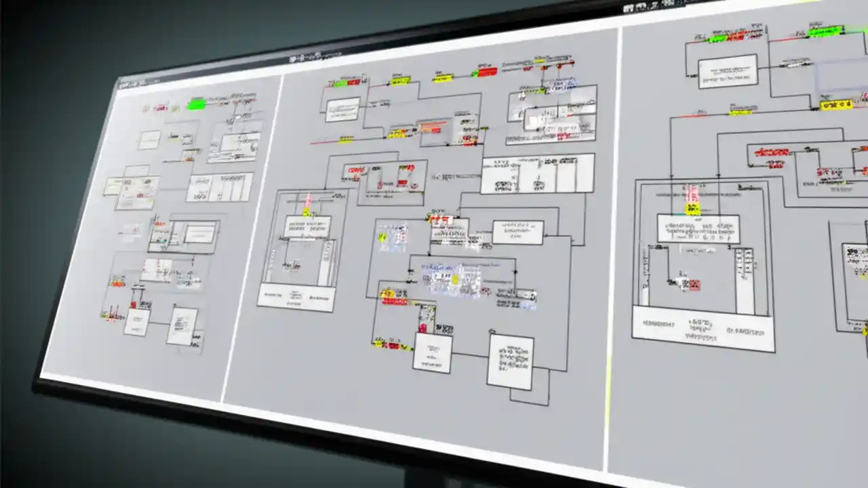
Task: Select the bright green node in the left diagram
Action: (197, 103)
